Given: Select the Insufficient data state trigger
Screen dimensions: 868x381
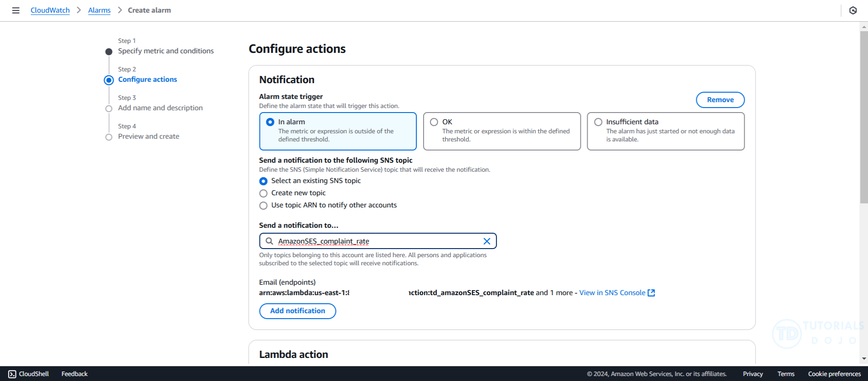Looking at the screenshot, I should click(x=665, y=131).
